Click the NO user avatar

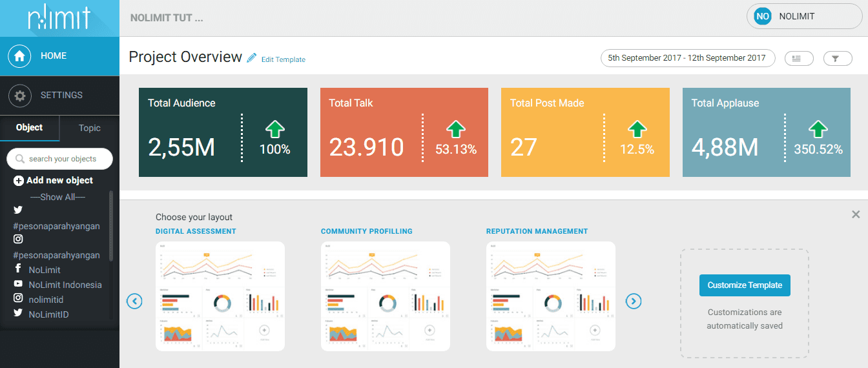pos(763,17)
